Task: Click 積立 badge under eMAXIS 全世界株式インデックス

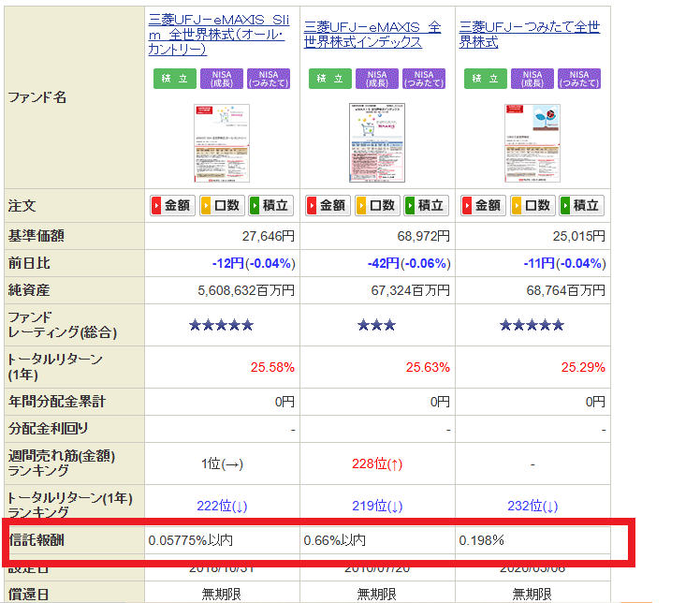Action: [x=330, y=79]
